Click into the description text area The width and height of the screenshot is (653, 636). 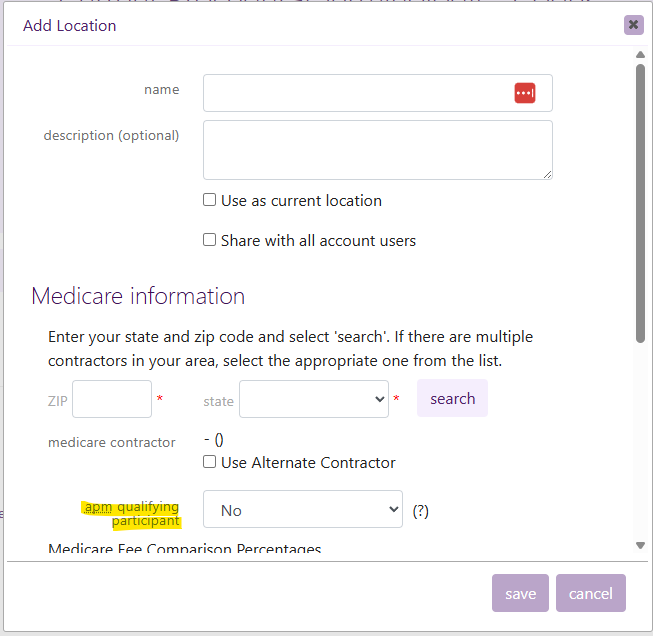(x=377, y=150)
